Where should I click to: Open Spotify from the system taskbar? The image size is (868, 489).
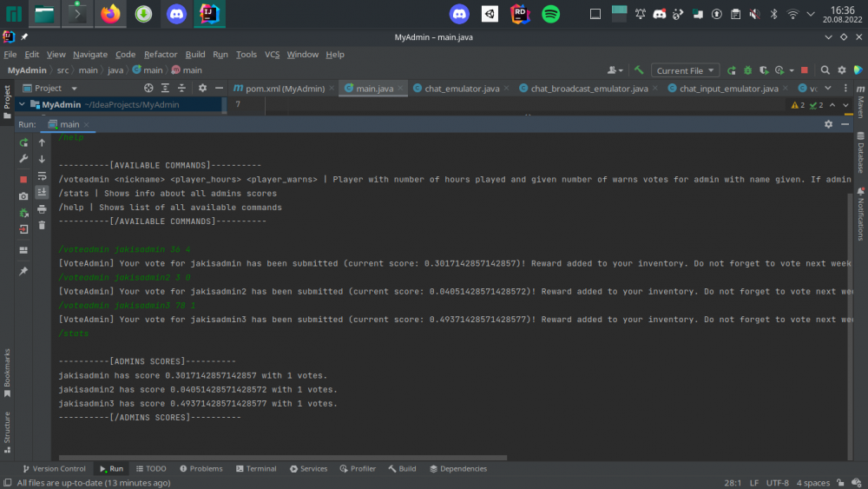click(550, 14)
